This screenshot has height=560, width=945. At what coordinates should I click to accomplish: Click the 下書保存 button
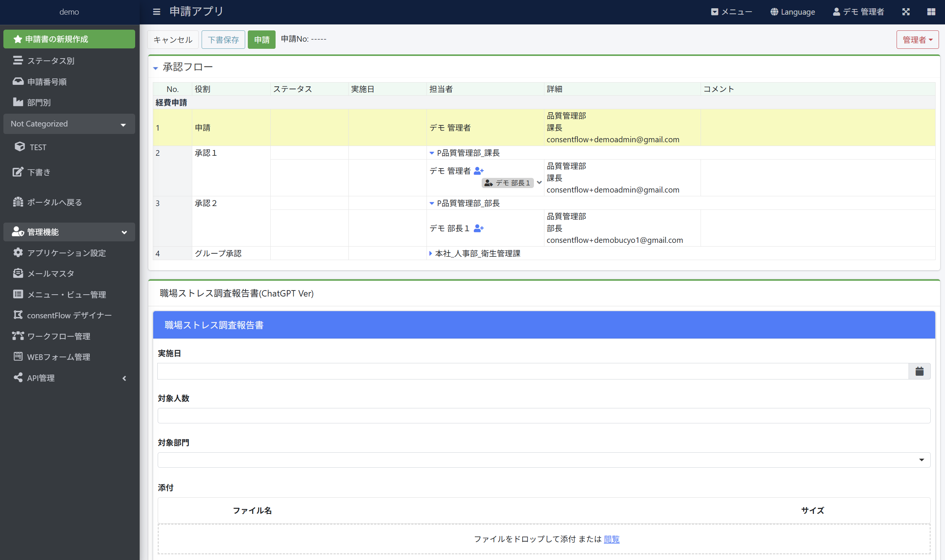click(x=223, y=40)
